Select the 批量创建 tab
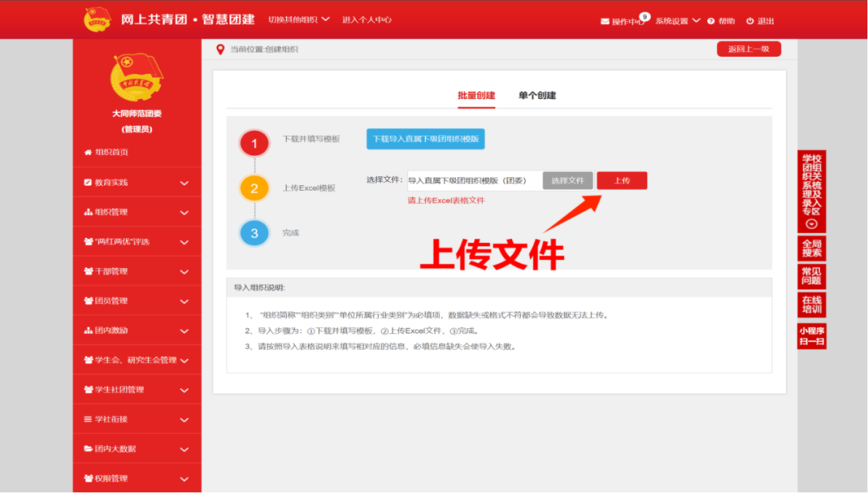The image size is (868, 493). pos(475,94)
